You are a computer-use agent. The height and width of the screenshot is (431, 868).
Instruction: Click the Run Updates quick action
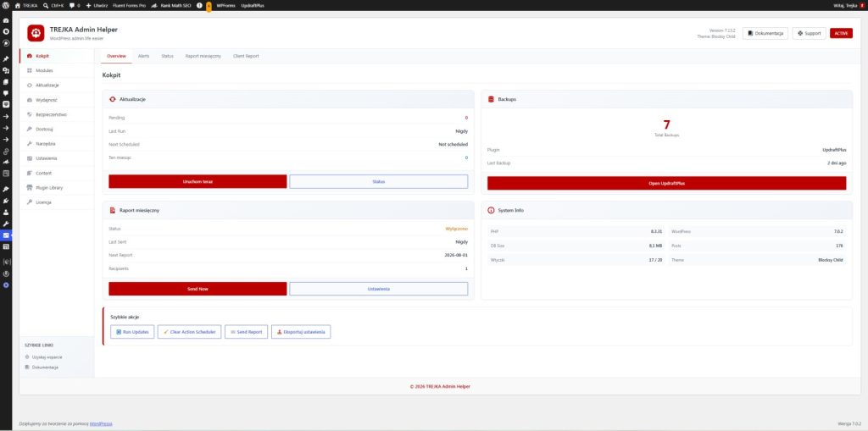[x=132, y=332]
